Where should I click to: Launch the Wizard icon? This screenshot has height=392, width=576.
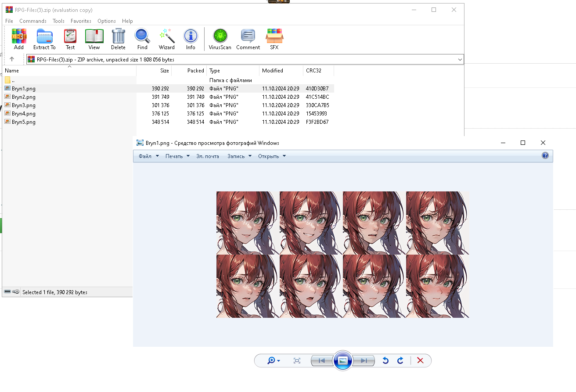point(166,39)
